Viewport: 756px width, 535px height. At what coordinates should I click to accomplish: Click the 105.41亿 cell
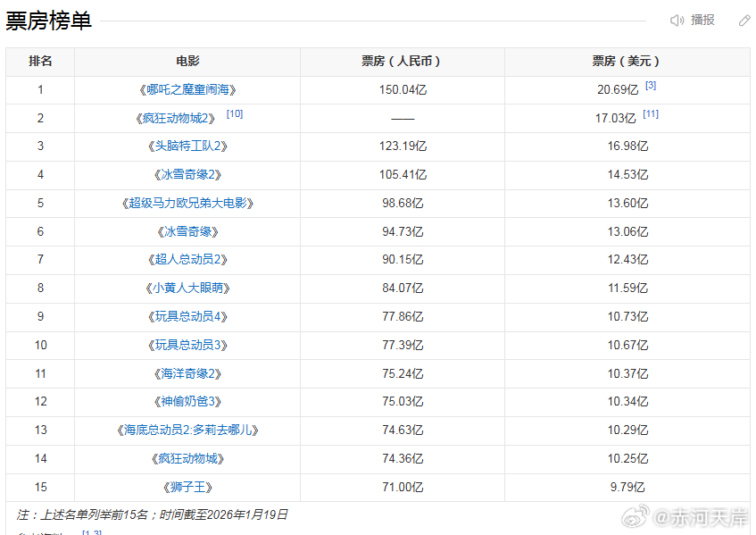click(403, 175)
